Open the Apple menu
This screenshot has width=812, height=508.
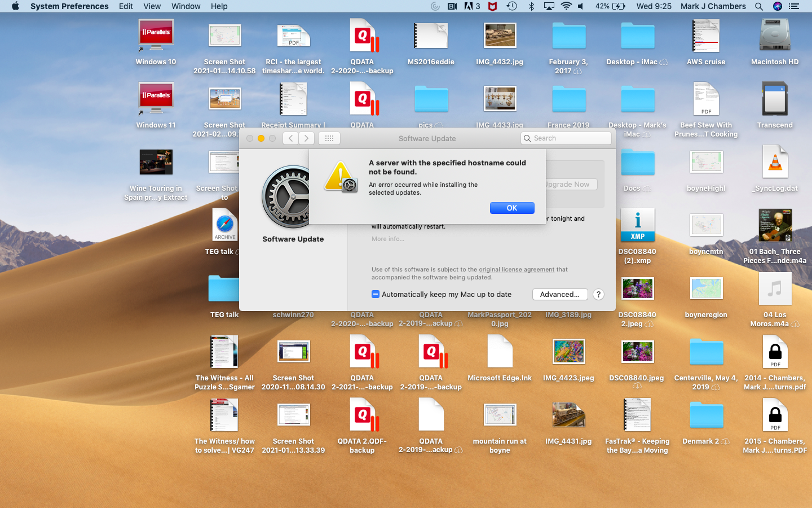point(15,6)
